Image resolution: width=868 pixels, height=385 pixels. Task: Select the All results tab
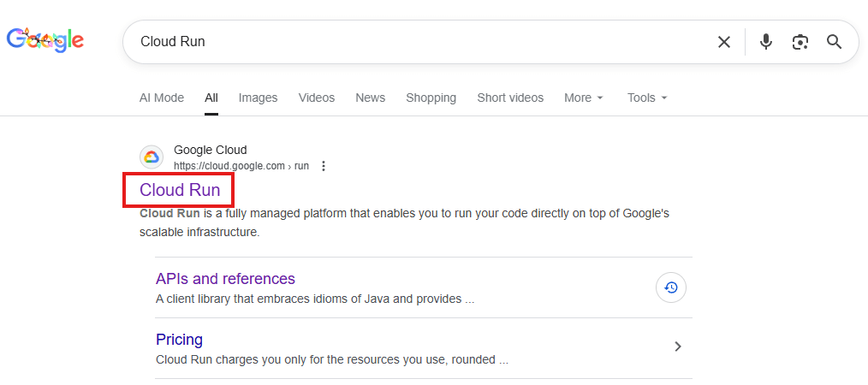pos(211,98)
